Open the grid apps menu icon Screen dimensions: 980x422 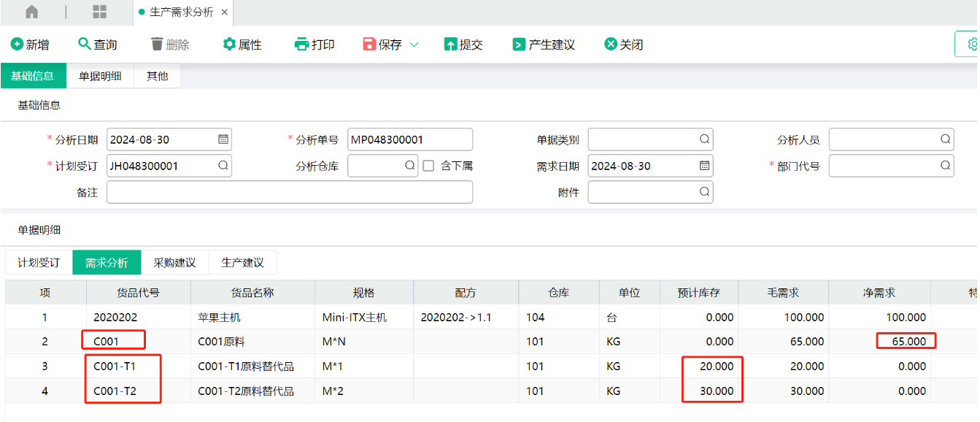(100, 12)
